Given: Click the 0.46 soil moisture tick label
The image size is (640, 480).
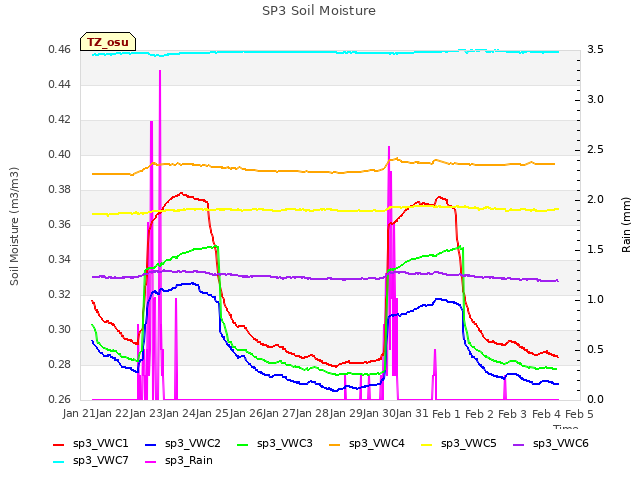Looking at the screenshot, I should tap(60, 50).
